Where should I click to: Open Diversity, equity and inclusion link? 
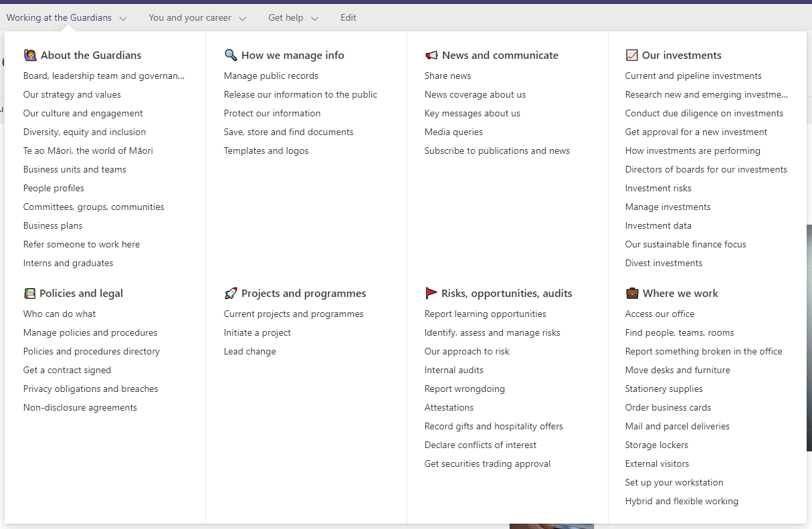click(x=84, y=132)
